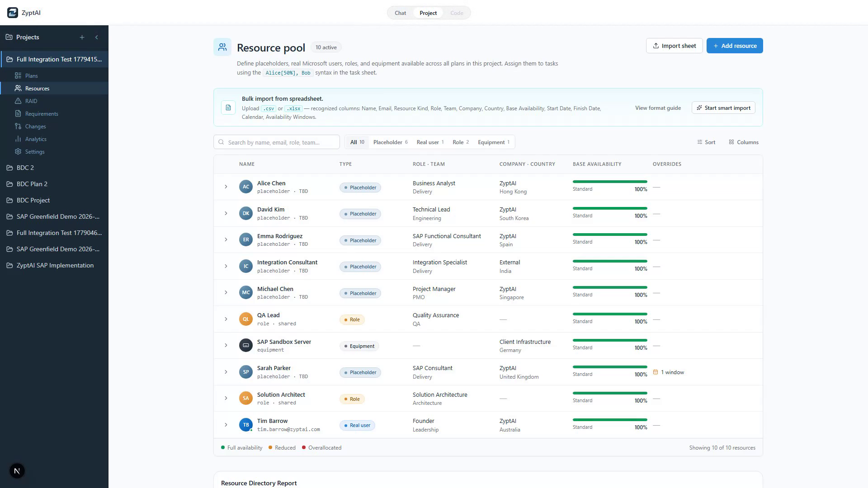The height and width of the screenshot is (488, 868).
Task: Click Solution Architect's Role badge
Action: [352, 399]
